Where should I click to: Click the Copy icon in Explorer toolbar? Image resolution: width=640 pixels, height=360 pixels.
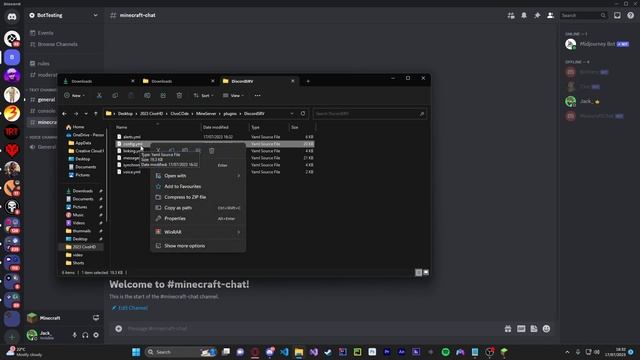click(x=115, y=96)
